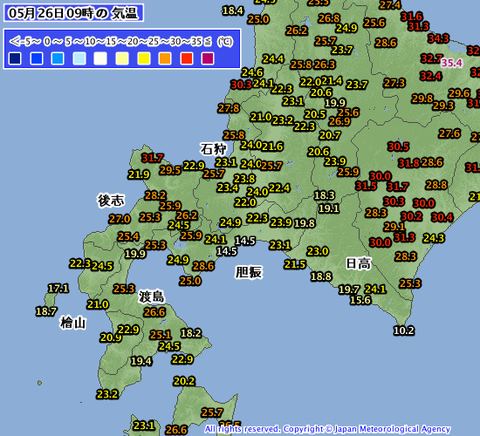Click the orange 25 to 30°C swatch
480x436 pixels.
tap(165, 58)
